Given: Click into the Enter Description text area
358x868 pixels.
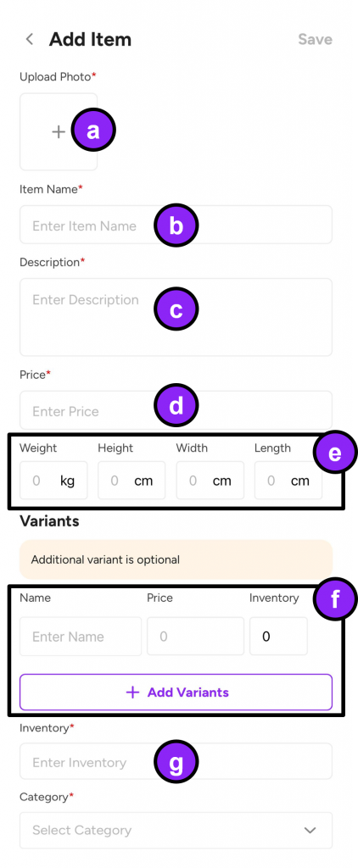Looking at the screenshot, I should (x=176, y=317).
